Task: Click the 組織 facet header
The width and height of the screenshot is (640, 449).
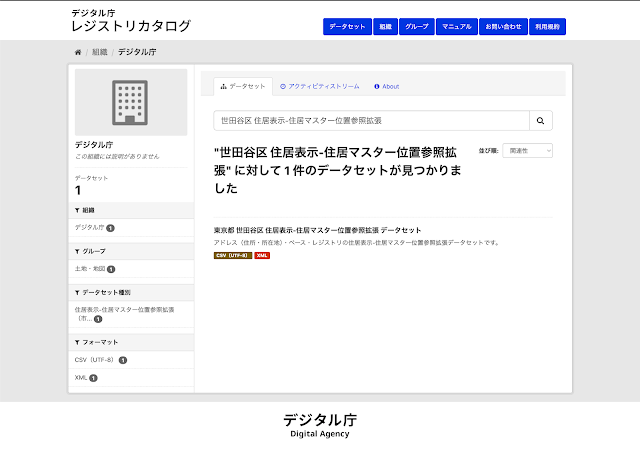Action: point(131,210)
